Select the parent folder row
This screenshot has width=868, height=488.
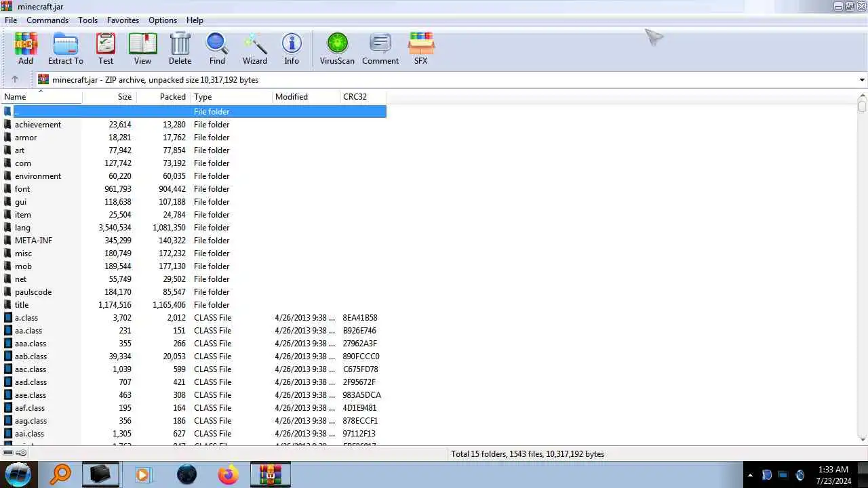pos(194,112)
